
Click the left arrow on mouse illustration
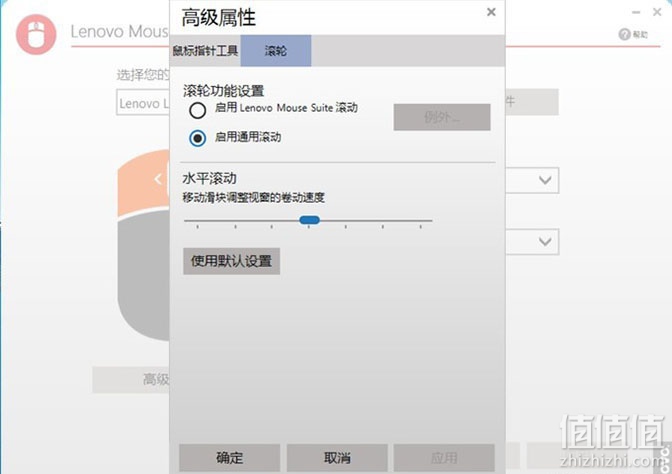158,179
